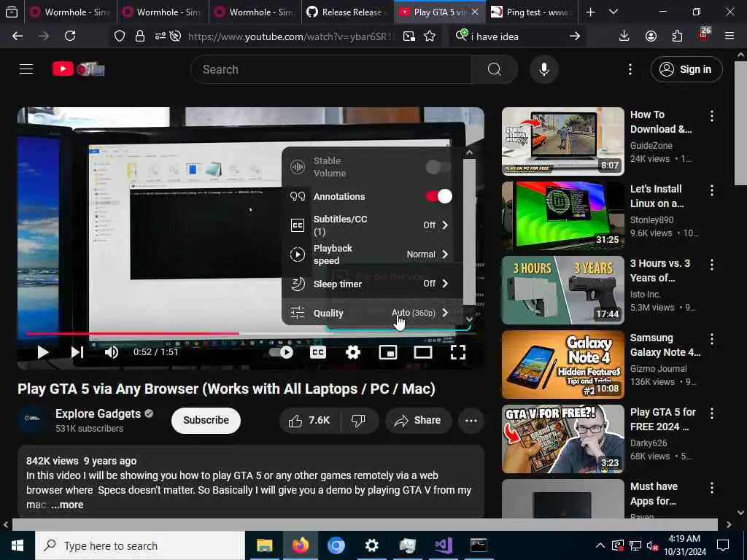The width and height of the screenshot is (747, 560).
Task: Bookmark this page with the star
Action: (430, 36)
